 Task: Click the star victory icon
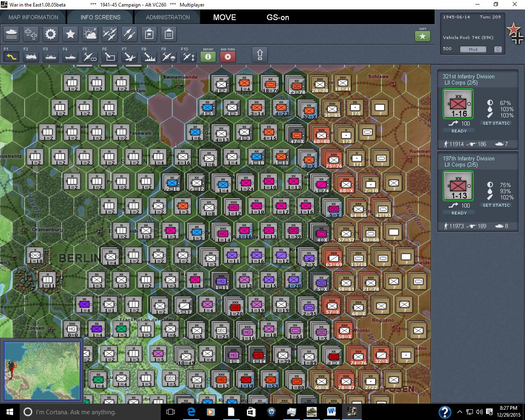click(x=71, y=34)
